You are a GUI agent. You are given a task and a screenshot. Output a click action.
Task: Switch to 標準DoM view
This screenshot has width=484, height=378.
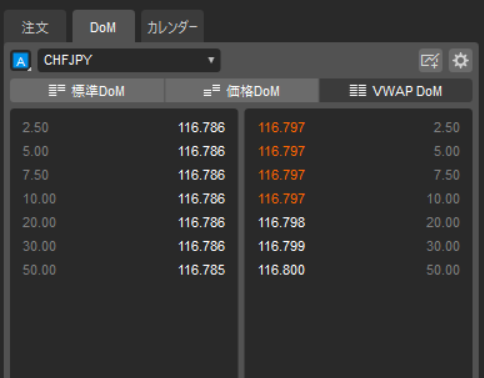(x=87, y=91)
